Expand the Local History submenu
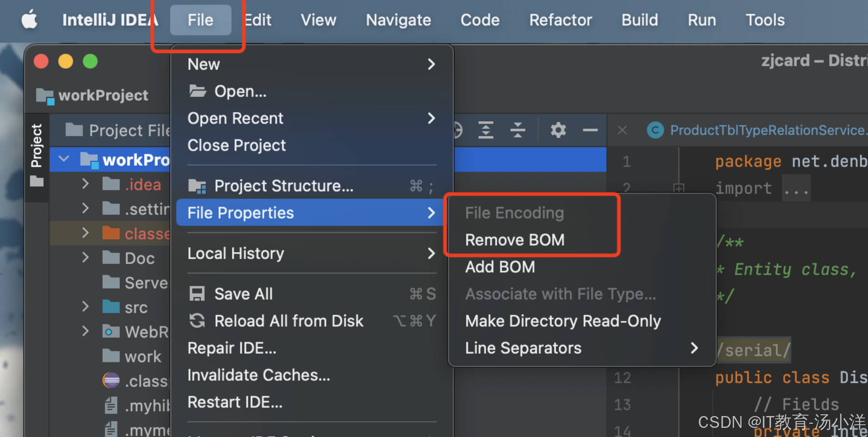Screen dimensions: 868x437 click(x=312, y=253)
